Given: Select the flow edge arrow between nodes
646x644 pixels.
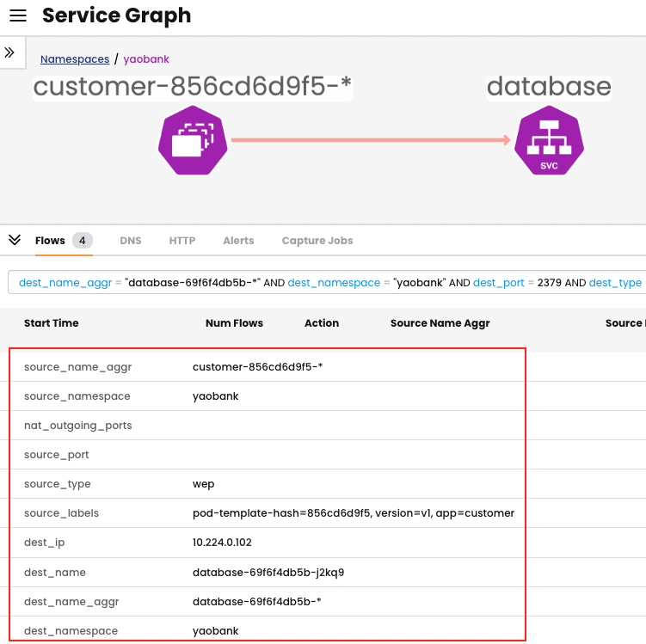Looking at the screenshot, I should coord(371,140).
